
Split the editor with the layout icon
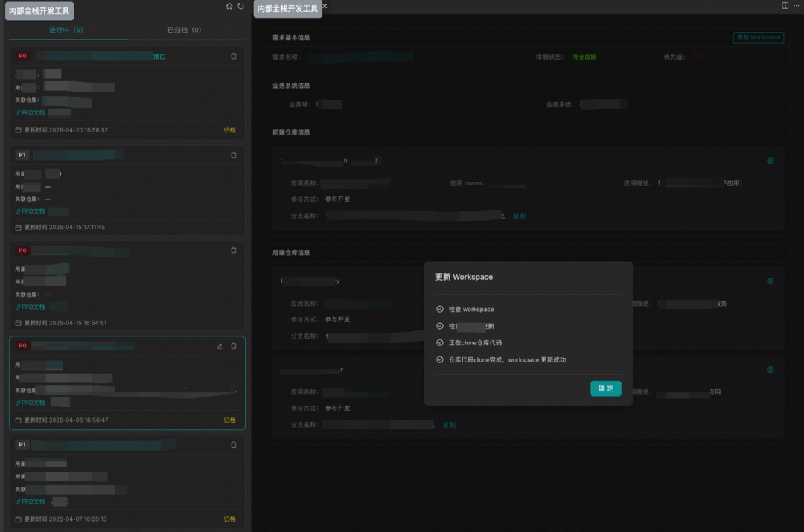(x=785, y=5)
